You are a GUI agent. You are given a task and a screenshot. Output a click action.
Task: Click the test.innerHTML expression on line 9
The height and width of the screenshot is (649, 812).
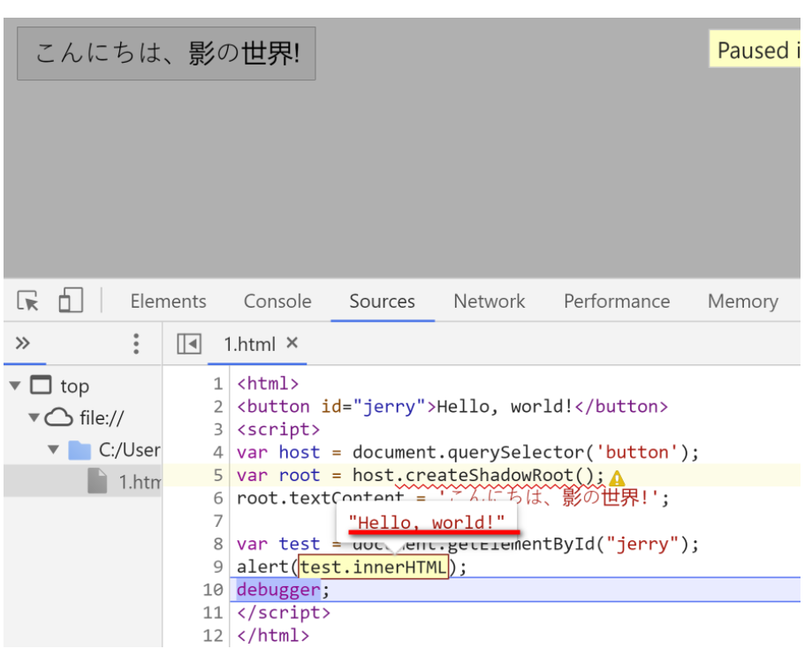point(374,567)
